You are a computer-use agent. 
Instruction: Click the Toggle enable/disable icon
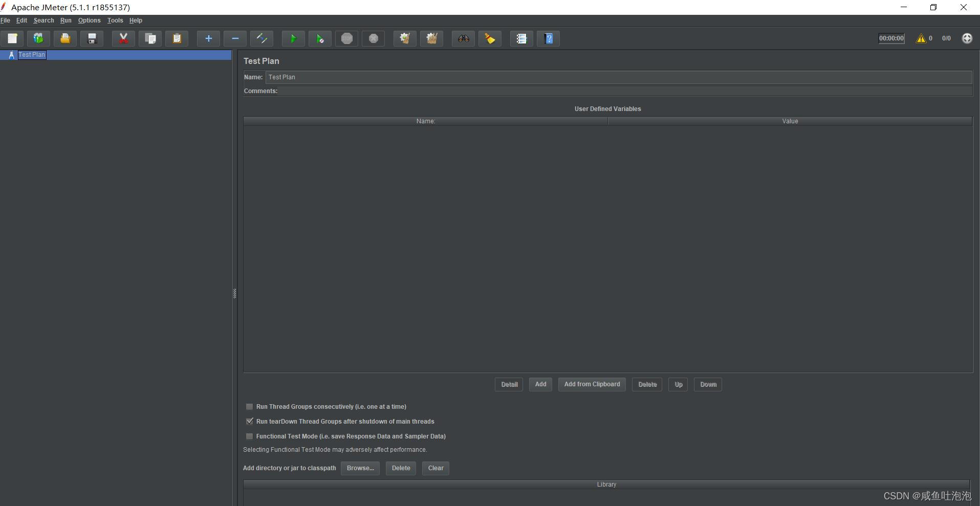pyautogui.click(x=262, y=38)
